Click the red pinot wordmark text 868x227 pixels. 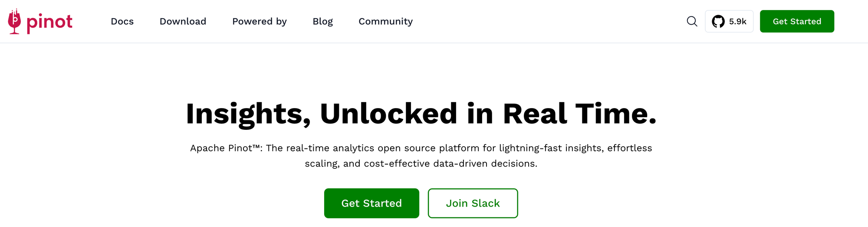(49, 22)
